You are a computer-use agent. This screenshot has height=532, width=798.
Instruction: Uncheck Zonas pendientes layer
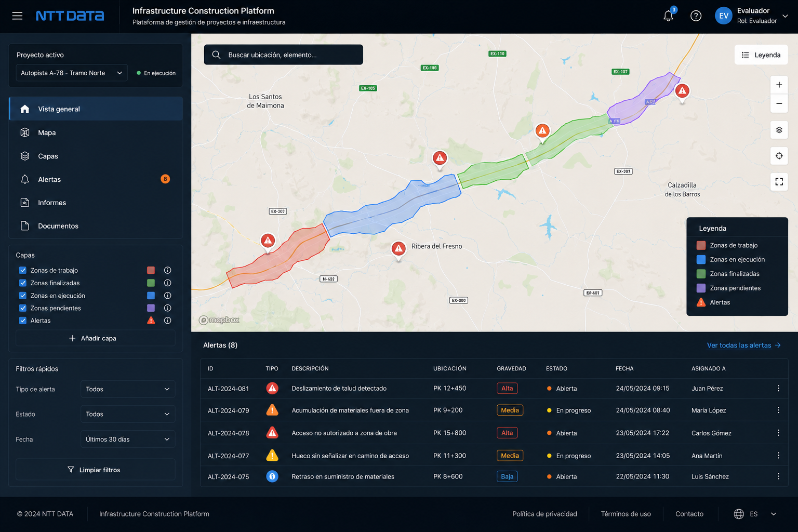(23, 308)
